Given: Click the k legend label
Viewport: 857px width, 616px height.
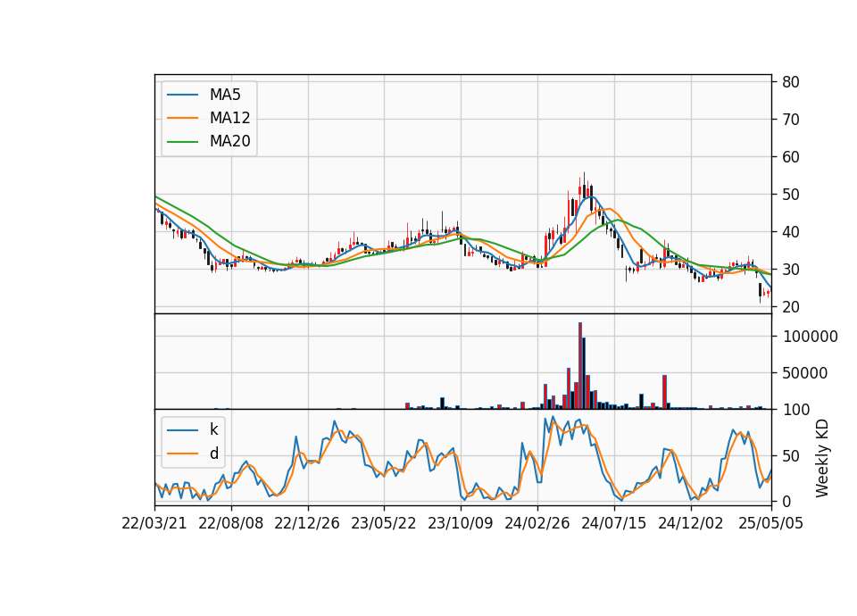Looking at the screenshot, I should (213, 429).
